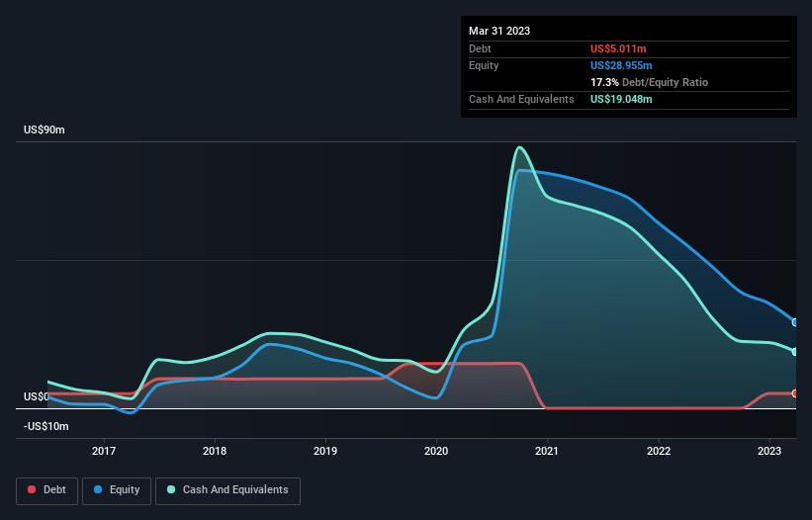Click the US$5.011m debt value
The width and height of the screenshot is (812, 520).
tap(618, 48)
